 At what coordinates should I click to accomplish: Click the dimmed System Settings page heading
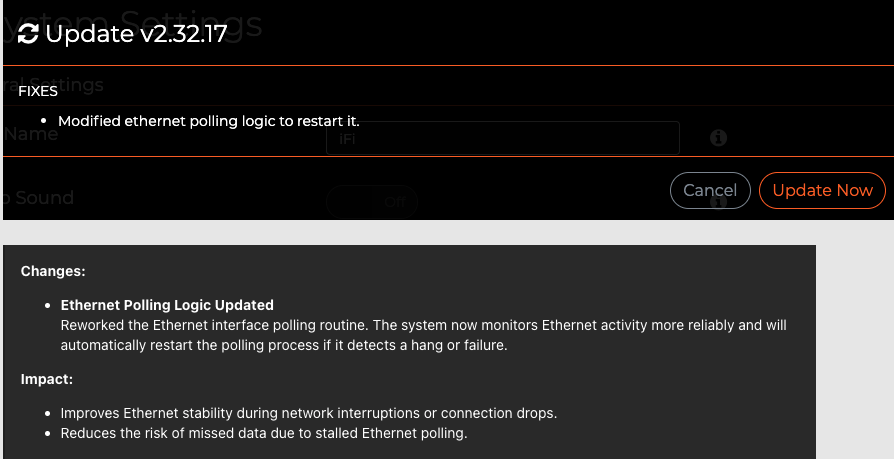click(x=132, y=23)
